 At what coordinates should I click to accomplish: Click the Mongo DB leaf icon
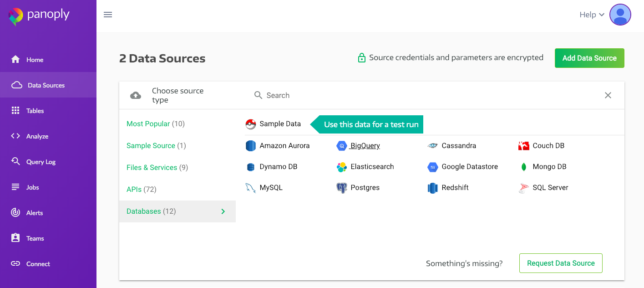coord(524,167)
